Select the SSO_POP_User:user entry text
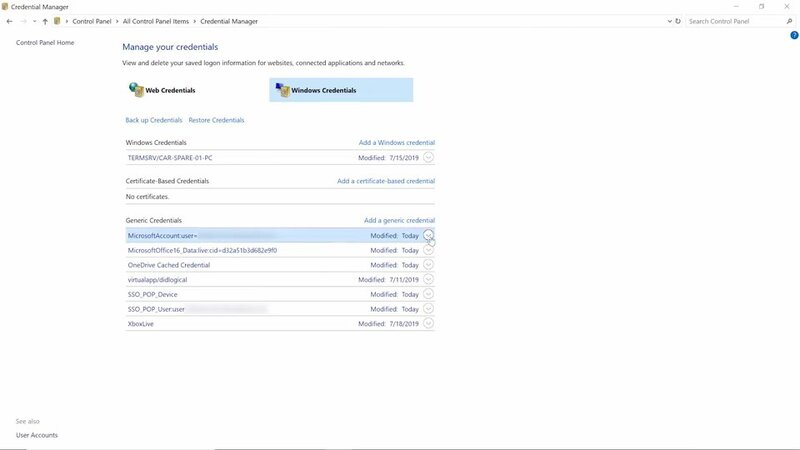Viewport: 800px width, 450px height. coord(156,310)
